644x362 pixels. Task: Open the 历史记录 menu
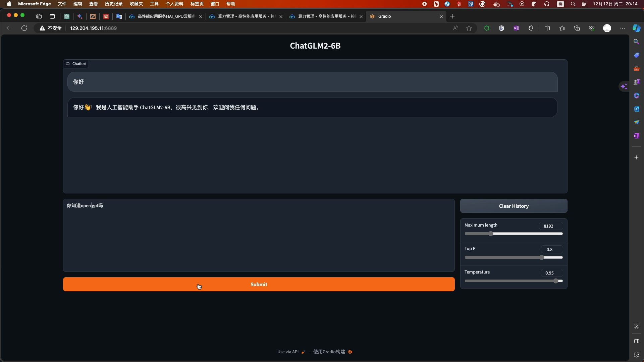(113, 4)
